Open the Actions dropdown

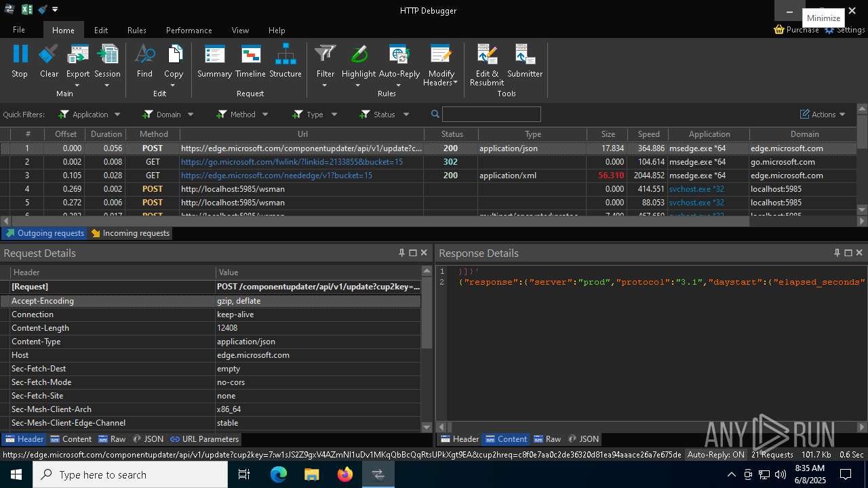pyautogui.click(x=823, y=115)
